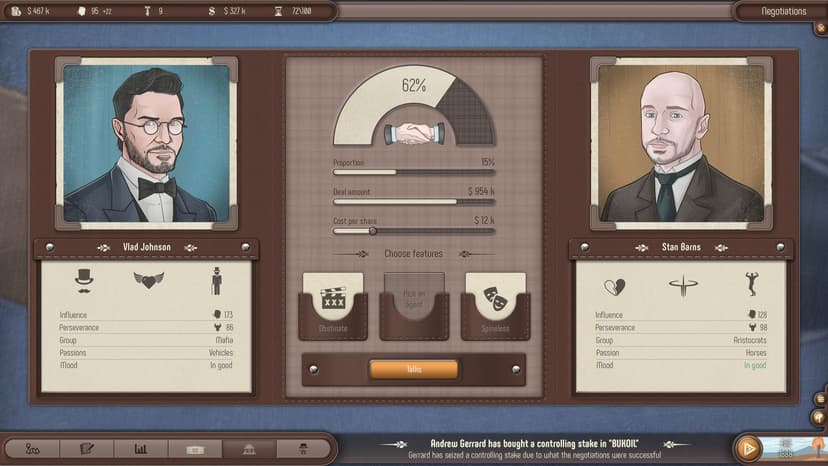Screen dimensions: 828x466
Task: Click Stan Barns' broken heart trait icon
Action: (x=615, y=286)
